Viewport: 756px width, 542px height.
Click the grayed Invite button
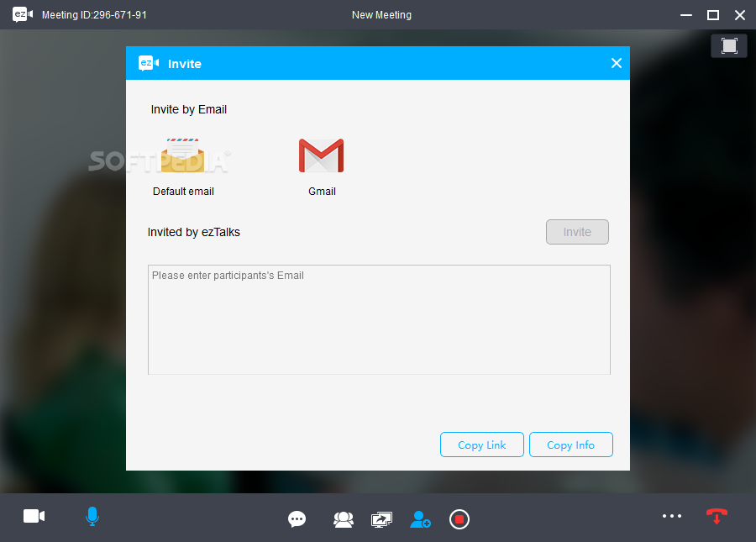pos(577,232)
